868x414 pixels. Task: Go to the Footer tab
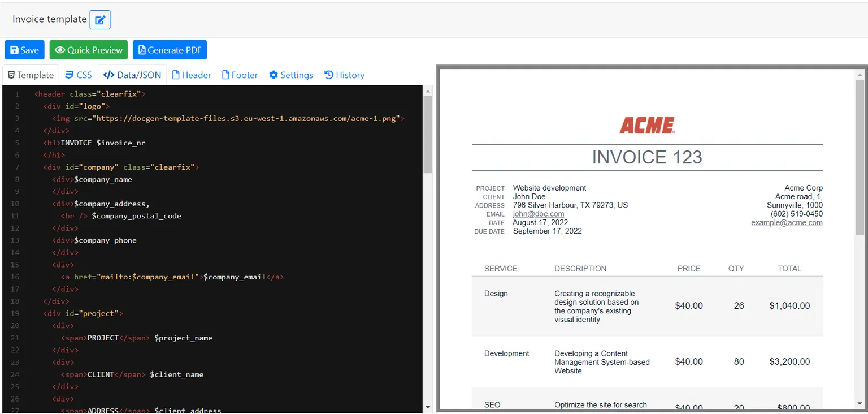pos(240,75)
